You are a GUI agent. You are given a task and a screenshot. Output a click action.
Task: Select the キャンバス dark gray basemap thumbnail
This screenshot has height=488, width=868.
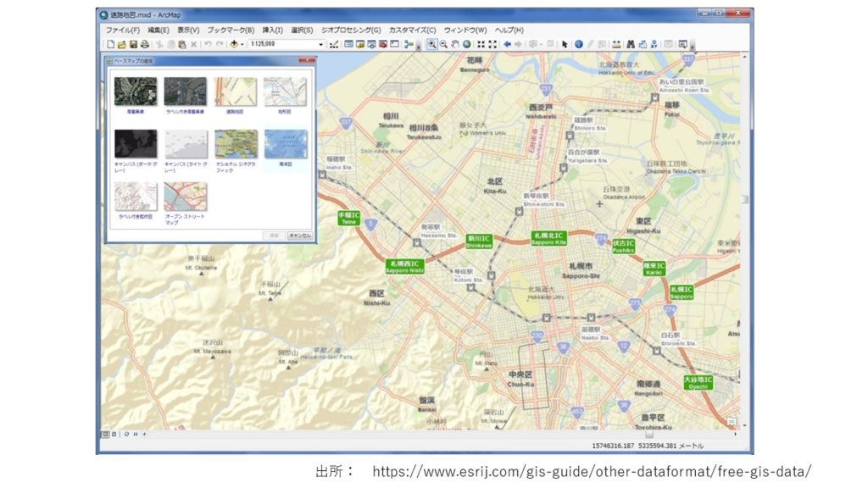[136, 144]
